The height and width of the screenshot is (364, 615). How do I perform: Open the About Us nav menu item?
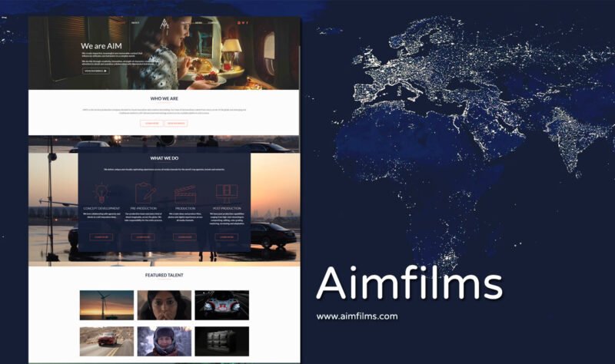pyautogui.click(x=135, y=23)
